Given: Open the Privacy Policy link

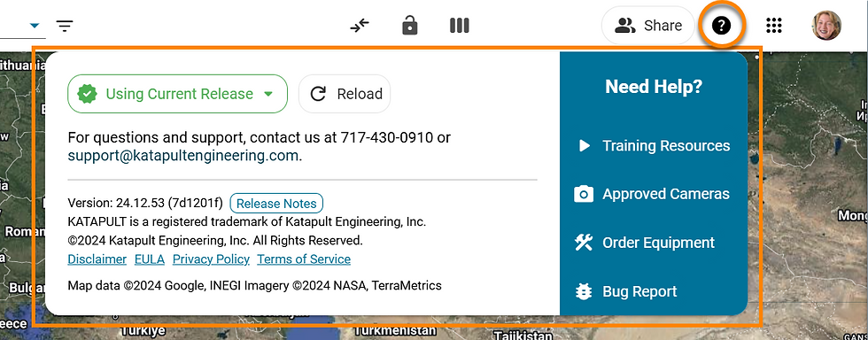Looking at the screenshot, I should point(211,259).
